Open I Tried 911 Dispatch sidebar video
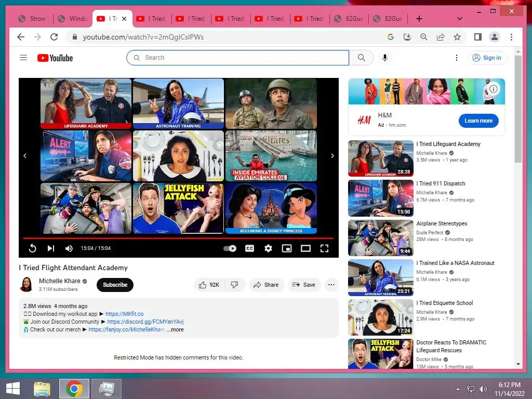 (x=381, y=198)
